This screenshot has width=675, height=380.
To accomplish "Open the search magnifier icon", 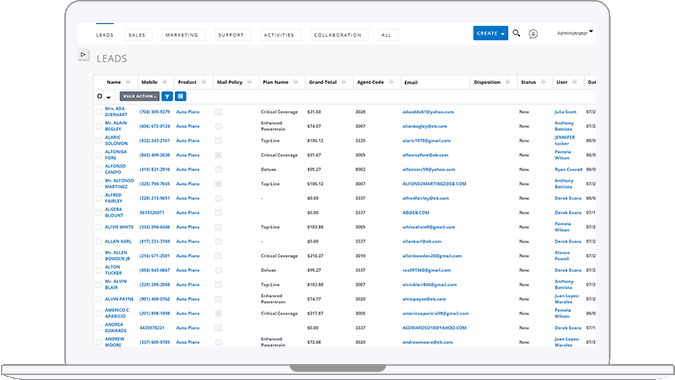I will [x=516, y=33].
